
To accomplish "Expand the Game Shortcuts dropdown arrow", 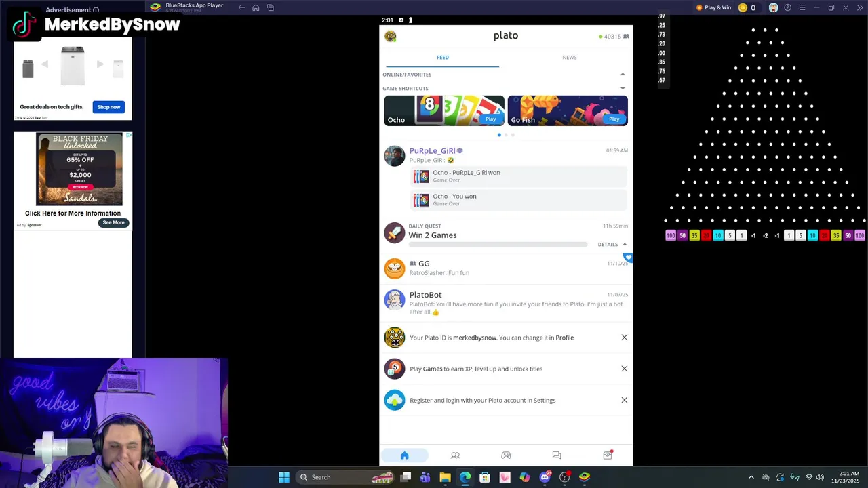I will pos(623,88).
